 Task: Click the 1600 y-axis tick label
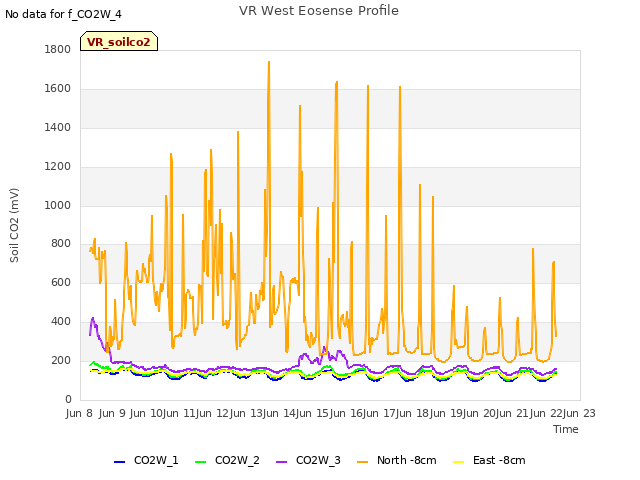click(58, 88)
